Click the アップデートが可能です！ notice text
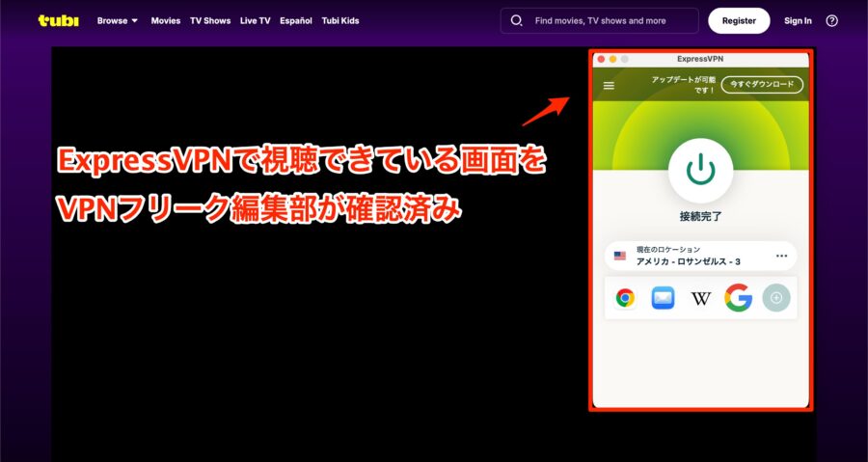The width and height of the screenshot is (868, 462). pyautogui.click(x=684, y=85)
